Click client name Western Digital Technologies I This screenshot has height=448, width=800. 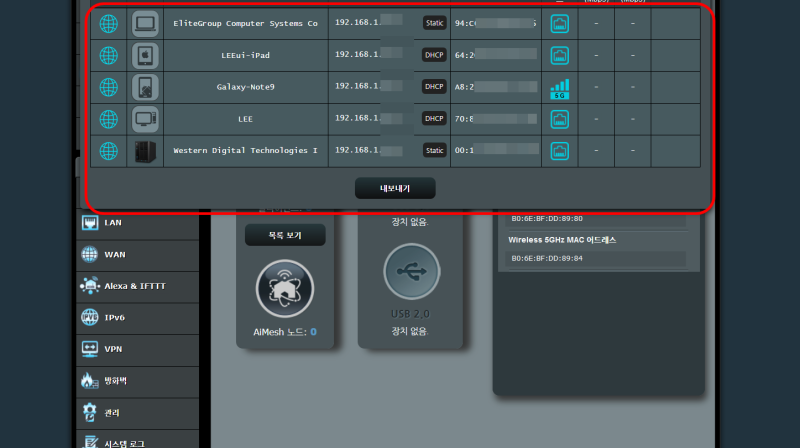[x=245, y=151]
